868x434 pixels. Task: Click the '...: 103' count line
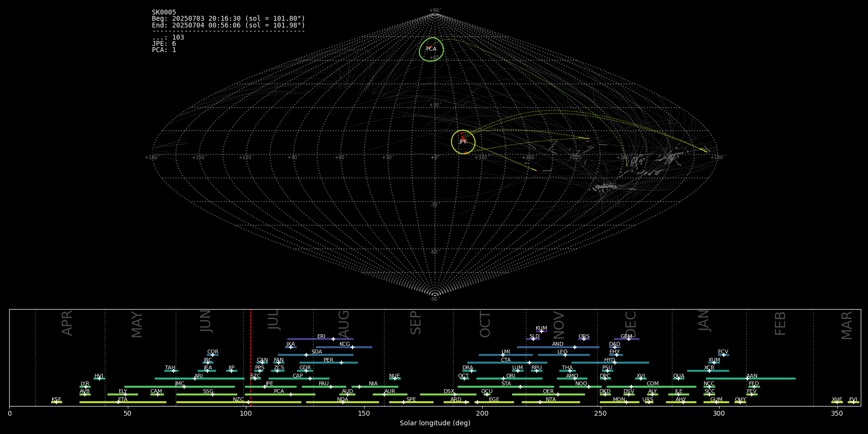tap(168, 38)
